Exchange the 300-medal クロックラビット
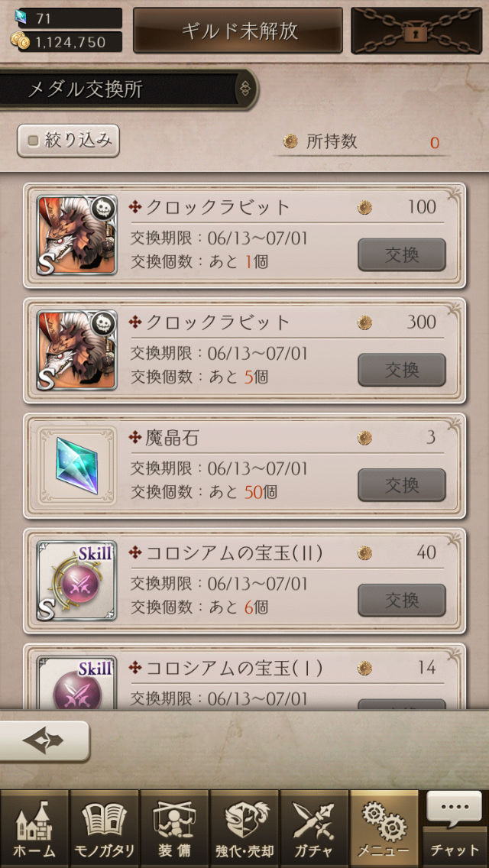This screenshot has width=489, height=868. 401,370
